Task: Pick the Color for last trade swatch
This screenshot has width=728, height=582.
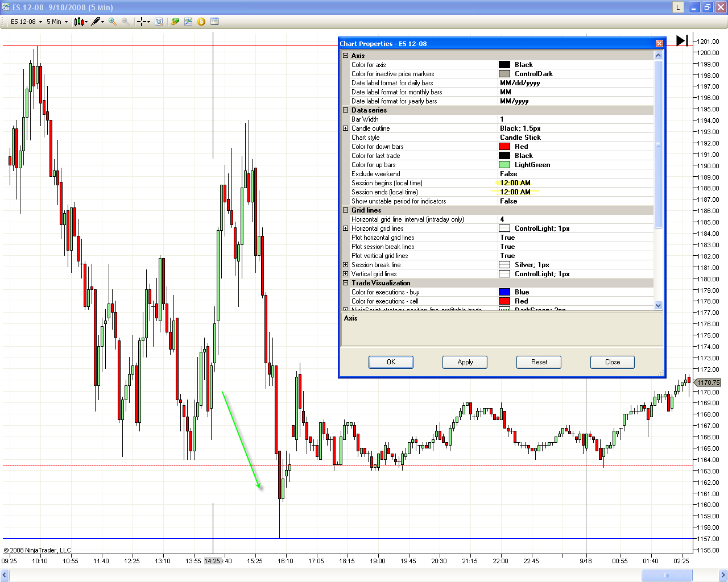Action: (x=504, y=156)
